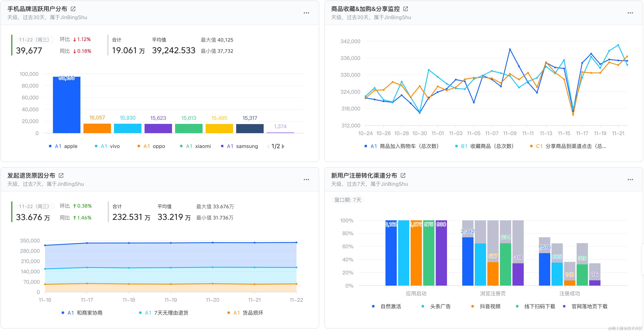Click the blue apple bar 95,193
This screenshot has height=332, width=644.
coord(67,105)
